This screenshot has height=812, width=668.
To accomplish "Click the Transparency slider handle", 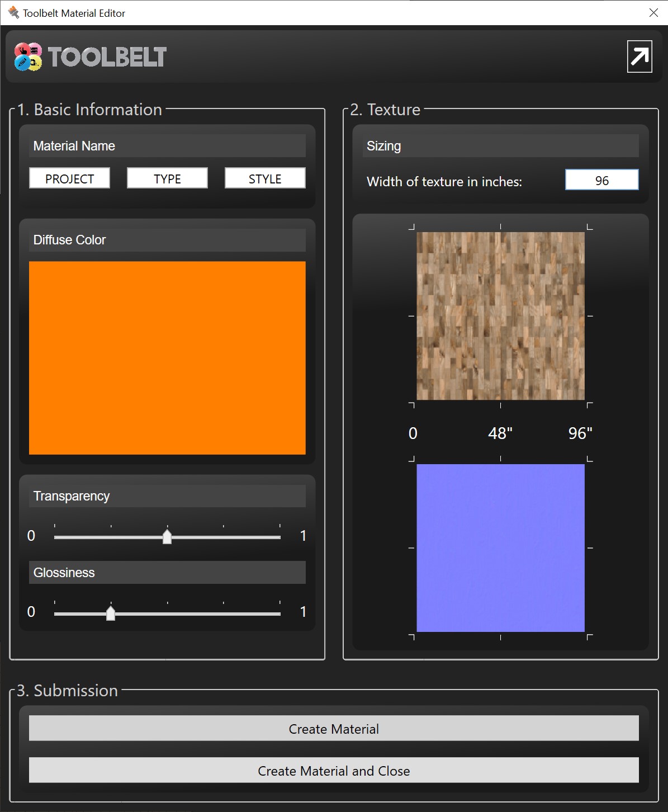I will point(167,536).
